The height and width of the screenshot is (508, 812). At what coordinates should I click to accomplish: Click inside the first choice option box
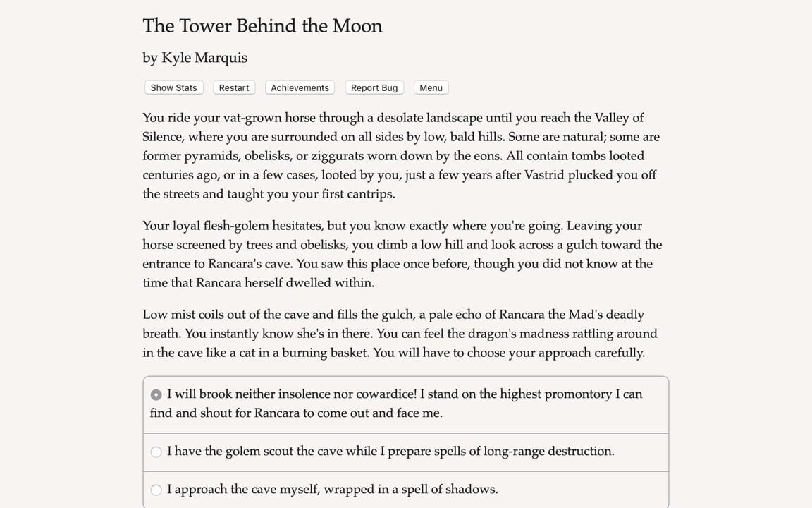pos(405,403)
